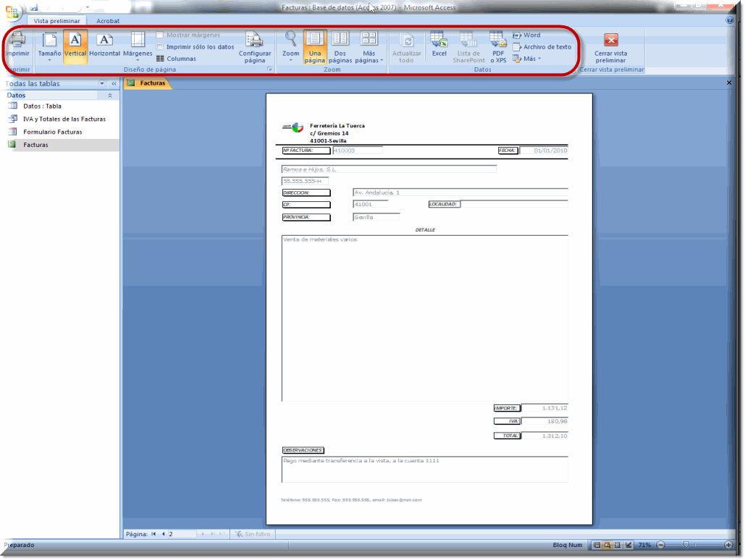This screenshot has width=745, height=560.
Task: Click the page number input field
Action: click(182, 534)
